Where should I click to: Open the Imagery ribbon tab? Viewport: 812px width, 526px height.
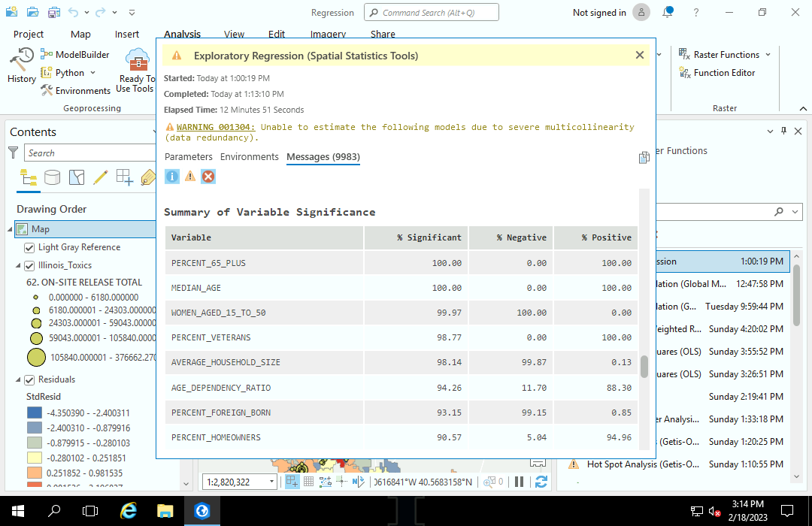point(328,34)
